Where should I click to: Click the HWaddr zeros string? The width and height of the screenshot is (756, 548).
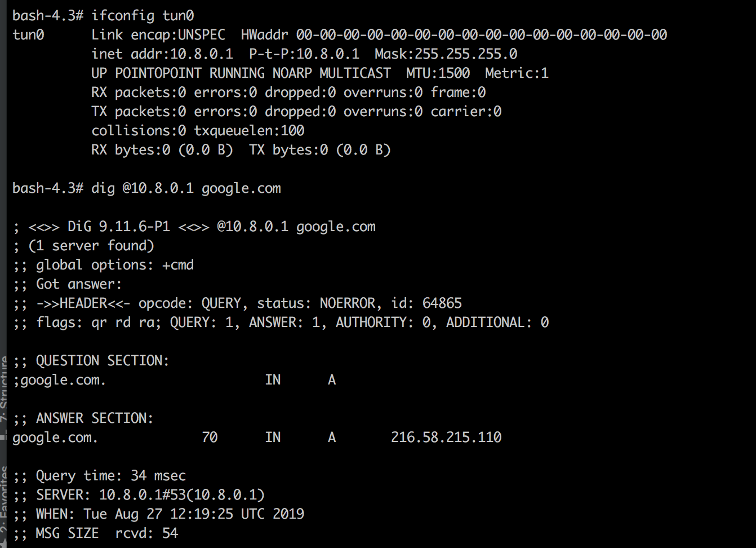[x=482, y=35]
